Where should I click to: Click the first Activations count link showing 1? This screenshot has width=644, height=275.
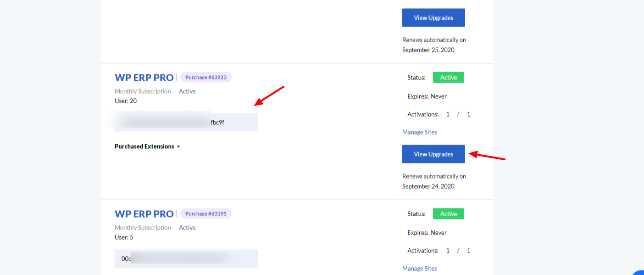pos(448,114)
